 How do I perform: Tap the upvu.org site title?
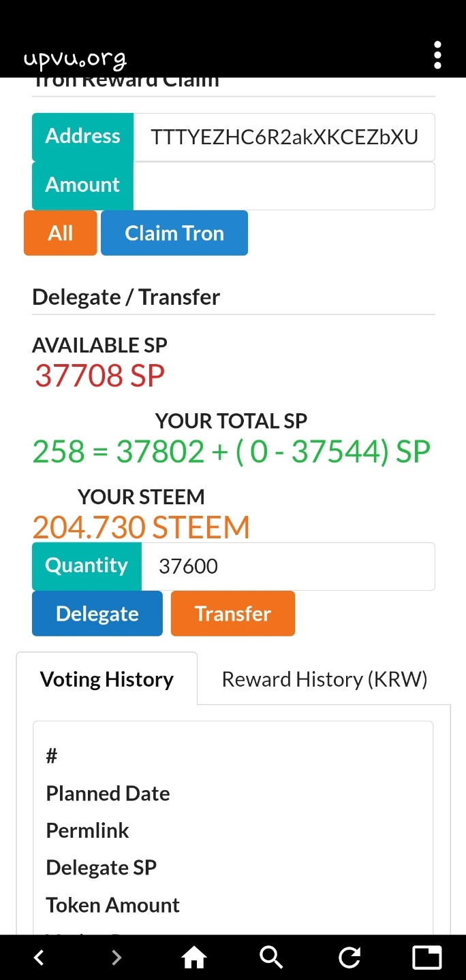(75, 59)
